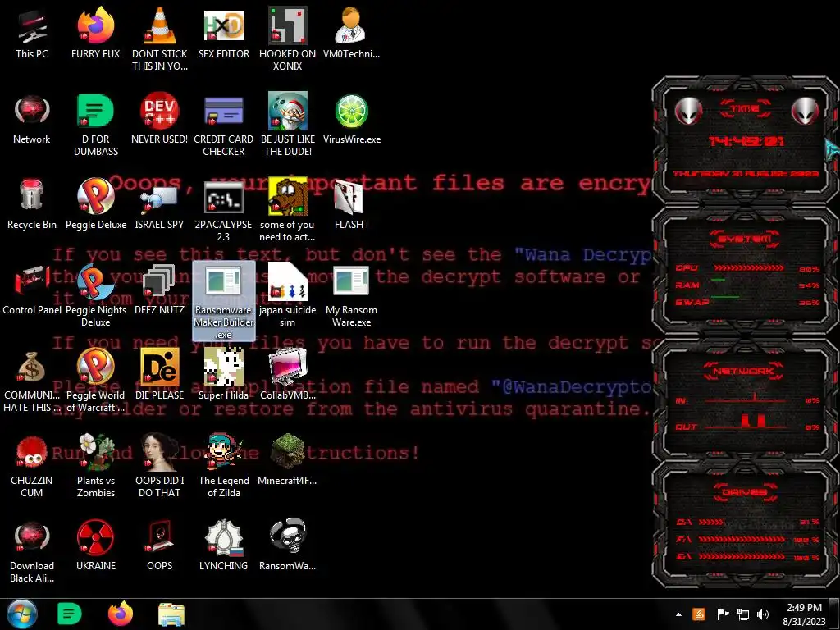Click the widget's DRIVES header
The height and width of the screenshot is (630, 840).
[745, 492]
